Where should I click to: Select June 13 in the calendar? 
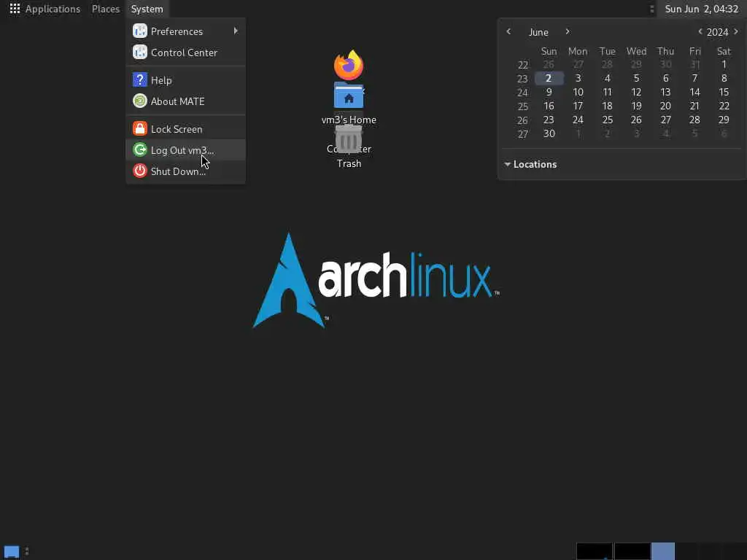(665, 92)
